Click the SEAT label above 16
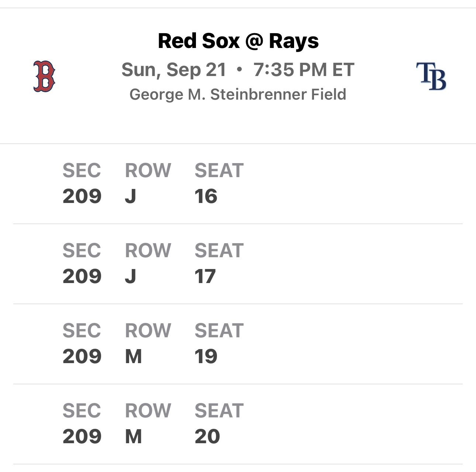Screen dimensions: 476x472 tap(219, 170)
